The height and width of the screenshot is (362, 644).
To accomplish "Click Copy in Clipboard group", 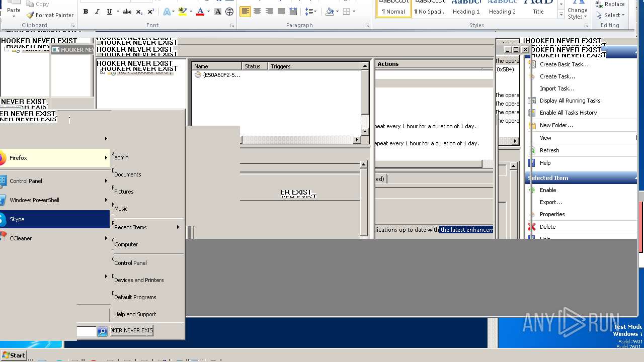I will point(38,4).
